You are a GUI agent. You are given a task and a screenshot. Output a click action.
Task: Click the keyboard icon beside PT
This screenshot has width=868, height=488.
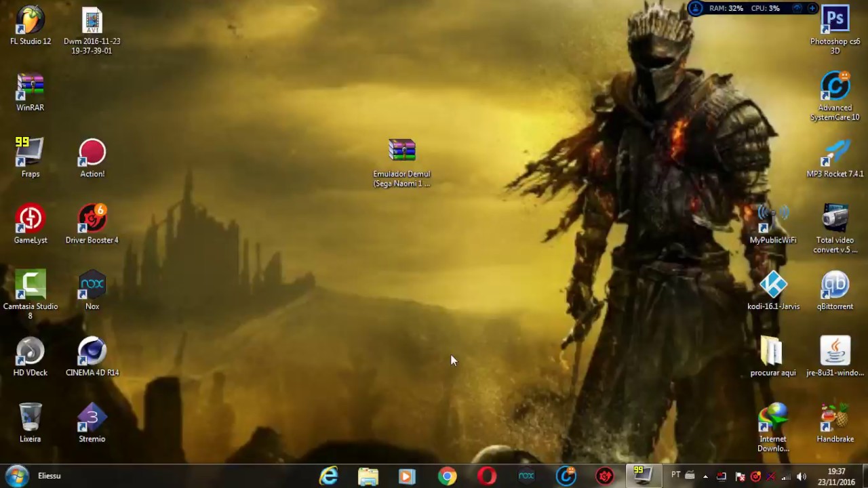[x=690, y=475]
